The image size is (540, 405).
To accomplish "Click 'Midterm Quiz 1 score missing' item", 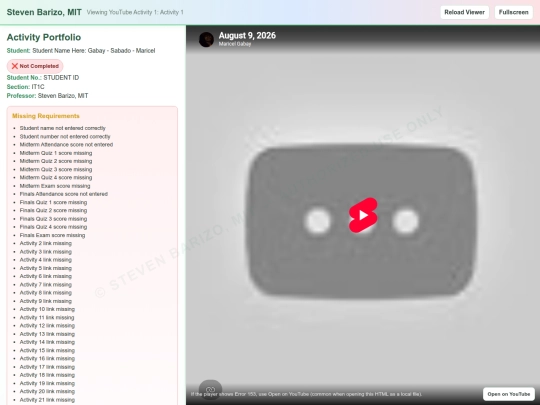I will tap(56, 153).
